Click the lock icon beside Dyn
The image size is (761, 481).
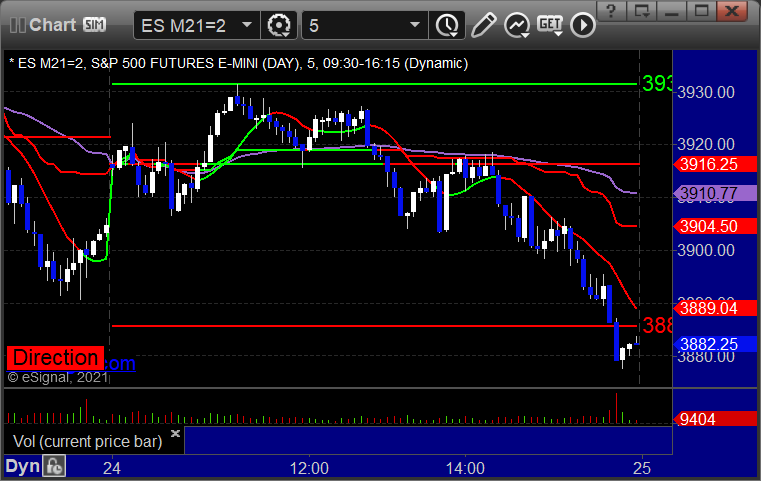[x=54, y=466]
